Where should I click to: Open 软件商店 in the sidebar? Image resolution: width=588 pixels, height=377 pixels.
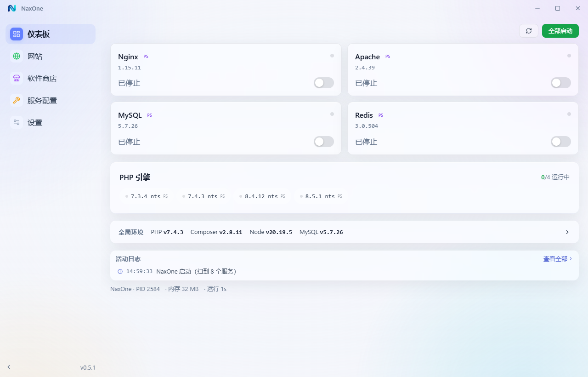[51, 78]
